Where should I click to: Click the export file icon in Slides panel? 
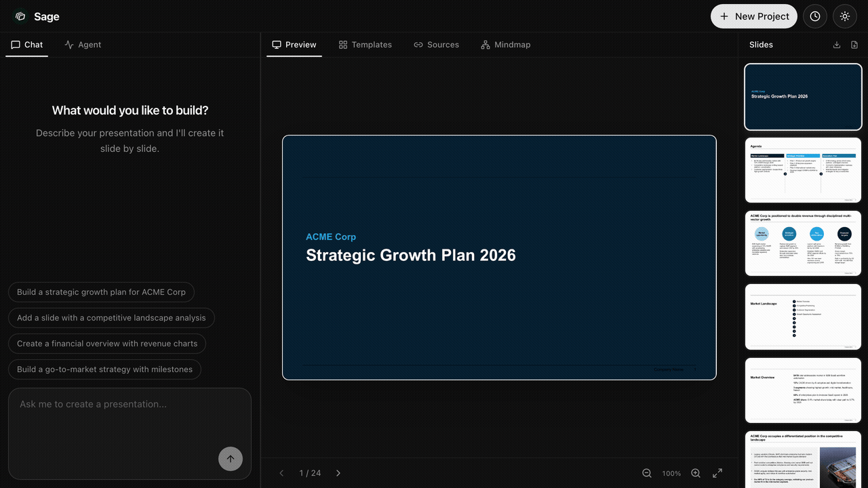(854, 45)
